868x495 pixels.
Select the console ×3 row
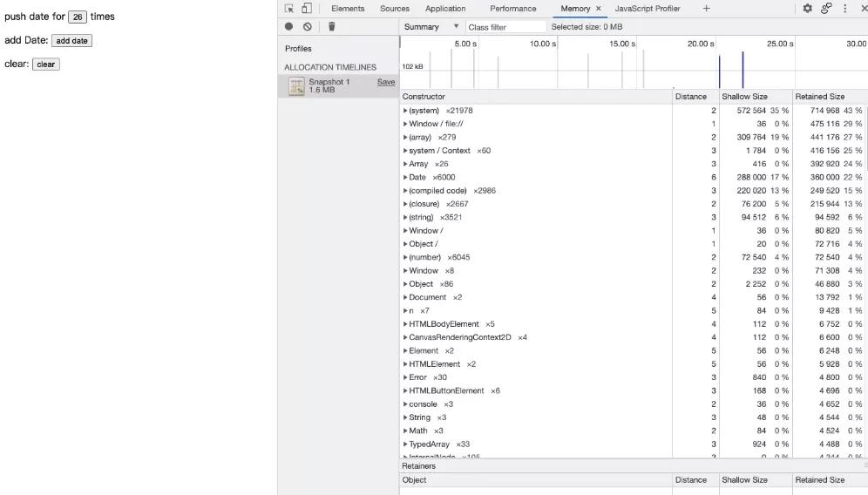coord(634,404)
